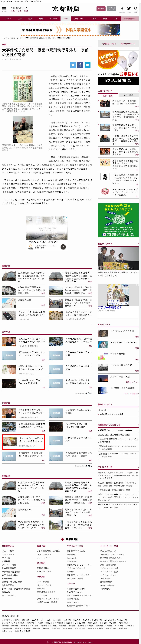Expand 人気ランキング section arrow

click(x=138, y=91)
